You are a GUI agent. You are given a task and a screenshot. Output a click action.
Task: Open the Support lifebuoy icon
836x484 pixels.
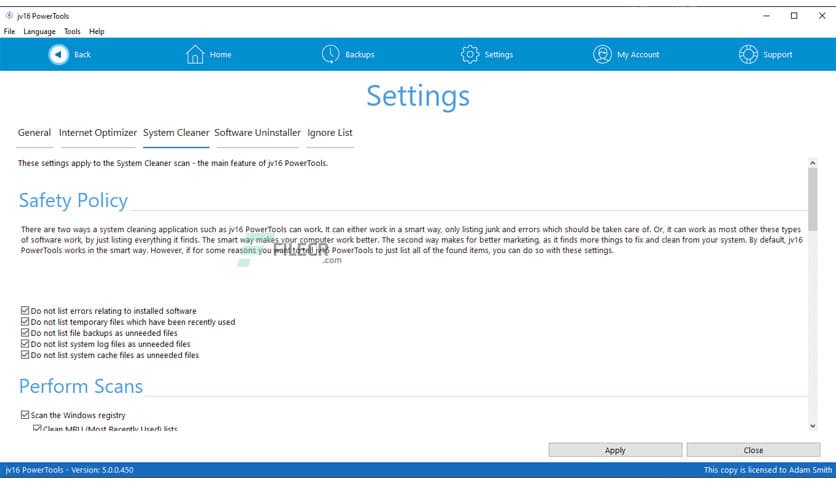[x=748, y=54]
